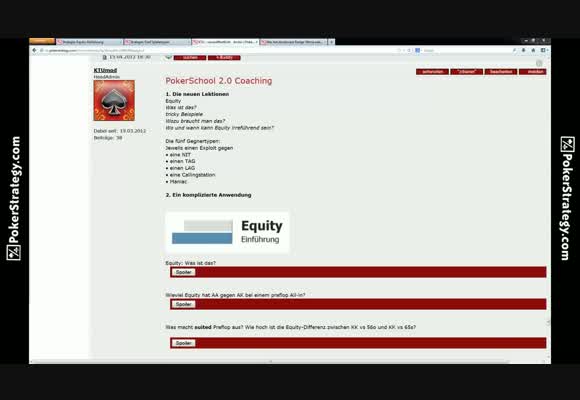Expand the search engine selector dropdown

tap(418, 50)
